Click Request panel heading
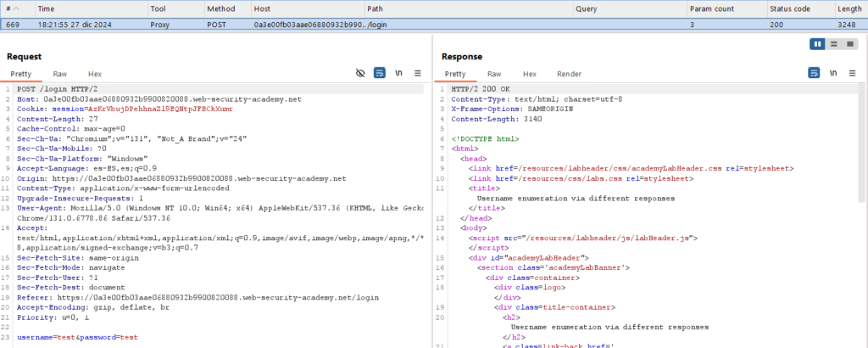The image size is (868, 348). pos(24,57)
